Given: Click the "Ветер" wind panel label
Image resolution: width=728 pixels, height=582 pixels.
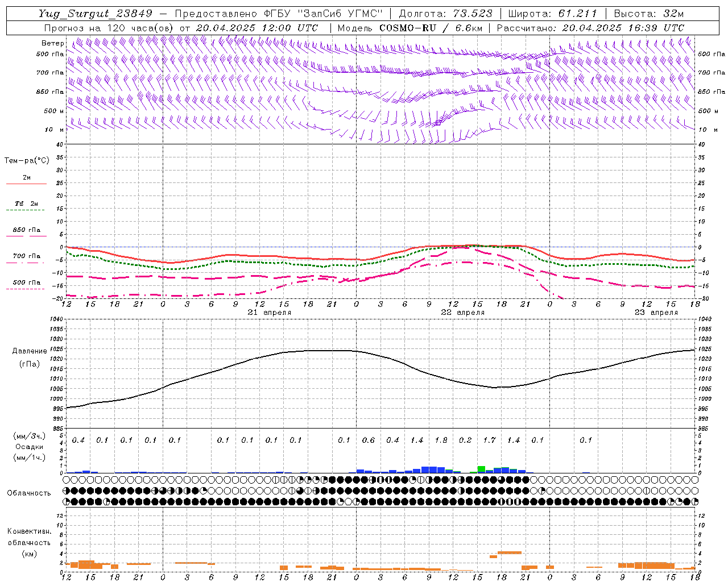Looking at the screenshot, I should coord(53,43).
